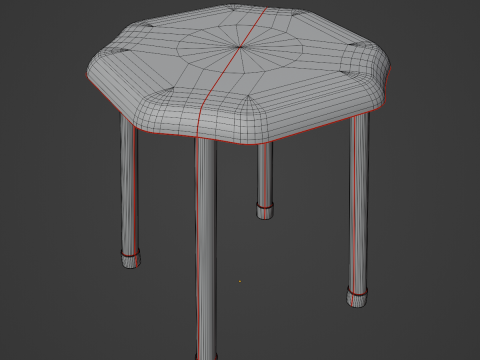Select the right leg of the stool
Image resolution: width=480 pixels, height=360 pixels.
[359, 209]
